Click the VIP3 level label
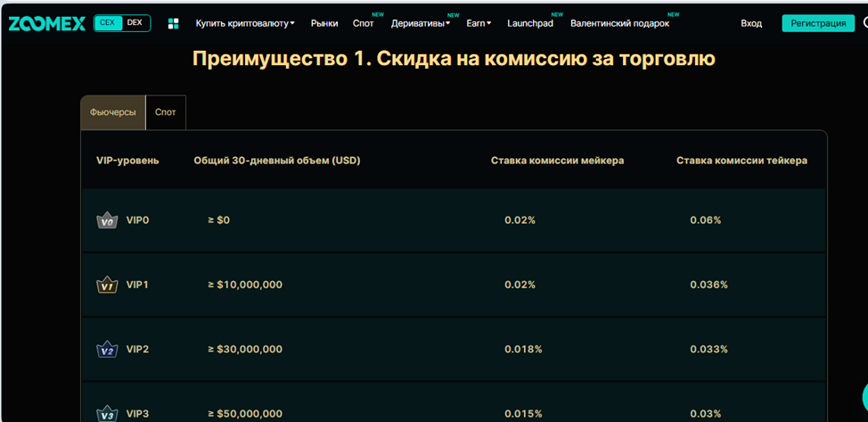Screen dimensions: 868x422 pos(138,414)
